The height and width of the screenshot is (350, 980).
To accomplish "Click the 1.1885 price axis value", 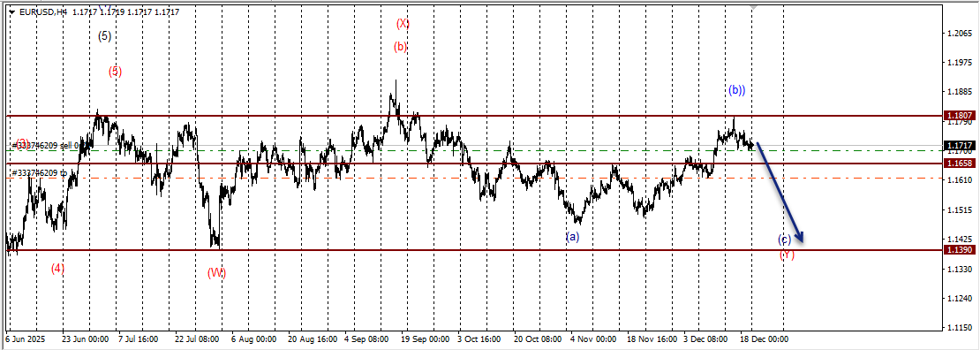I will 960,91.
